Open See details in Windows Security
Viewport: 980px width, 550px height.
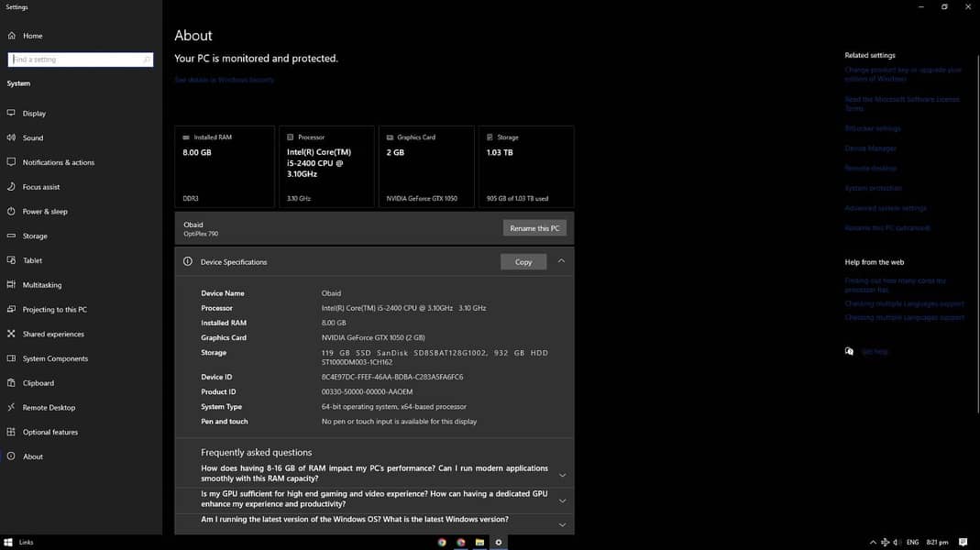coord(224,80)
